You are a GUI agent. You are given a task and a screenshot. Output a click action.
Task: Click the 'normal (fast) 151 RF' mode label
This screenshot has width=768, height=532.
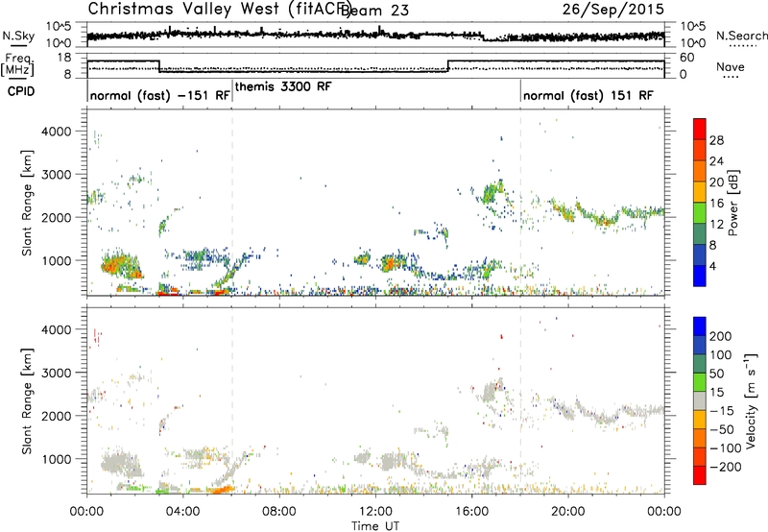click(588, 95)
